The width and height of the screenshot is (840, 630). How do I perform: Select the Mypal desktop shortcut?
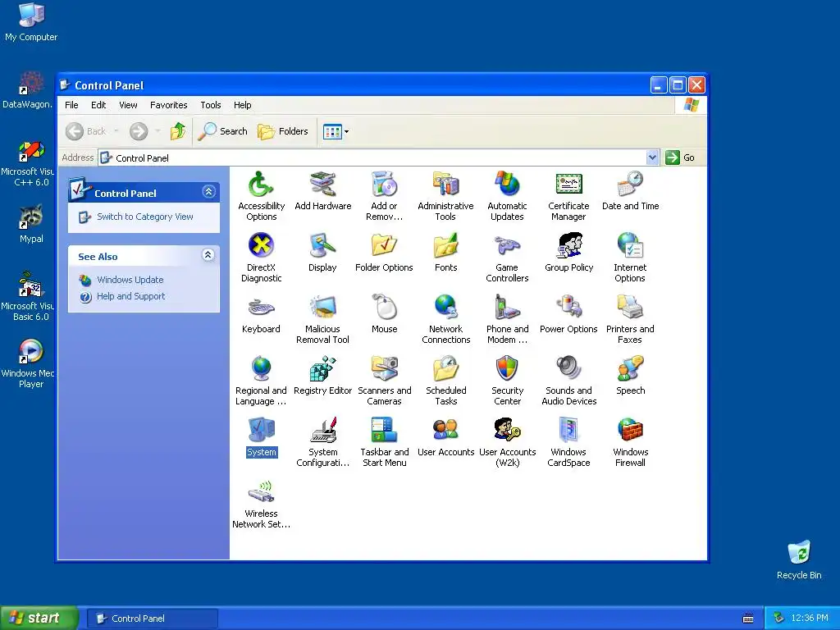[x=31, y=224]
